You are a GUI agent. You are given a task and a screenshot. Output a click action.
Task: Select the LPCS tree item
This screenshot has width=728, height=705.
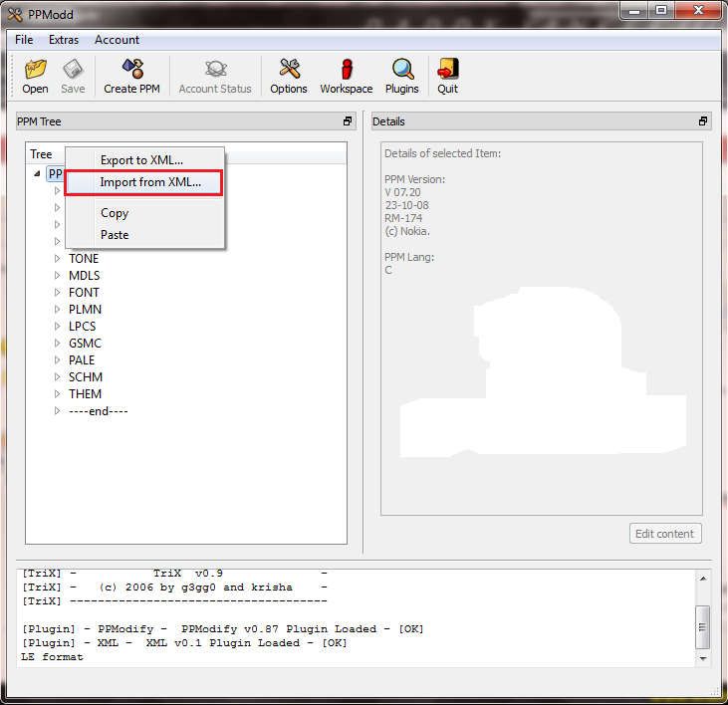coord(83,327)
